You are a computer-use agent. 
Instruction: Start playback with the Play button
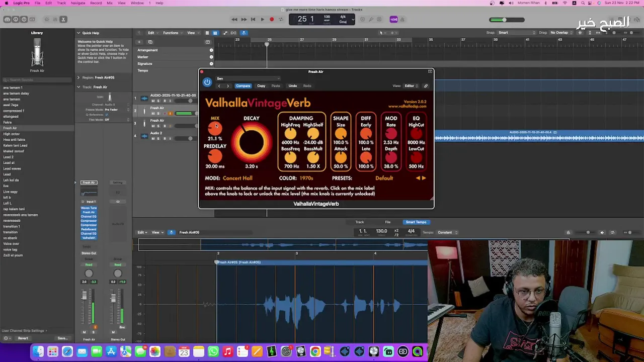262,20
